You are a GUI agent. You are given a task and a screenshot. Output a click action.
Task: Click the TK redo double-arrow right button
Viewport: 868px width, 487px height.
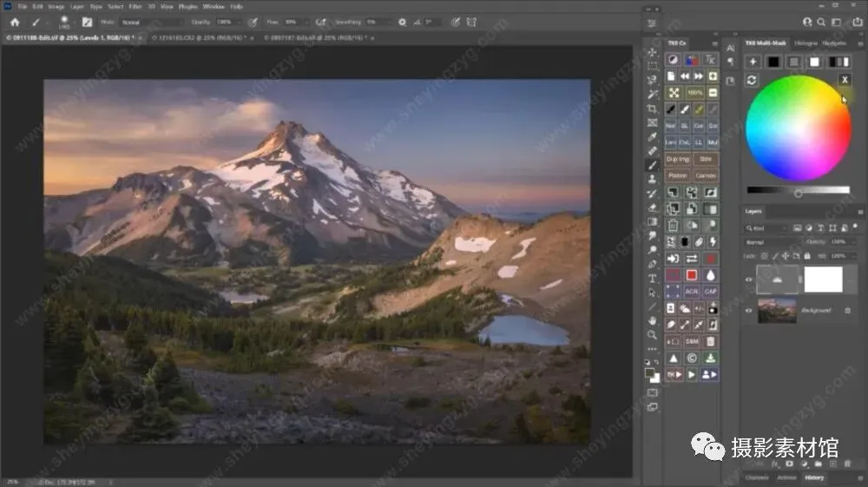[x=699, y=76]
